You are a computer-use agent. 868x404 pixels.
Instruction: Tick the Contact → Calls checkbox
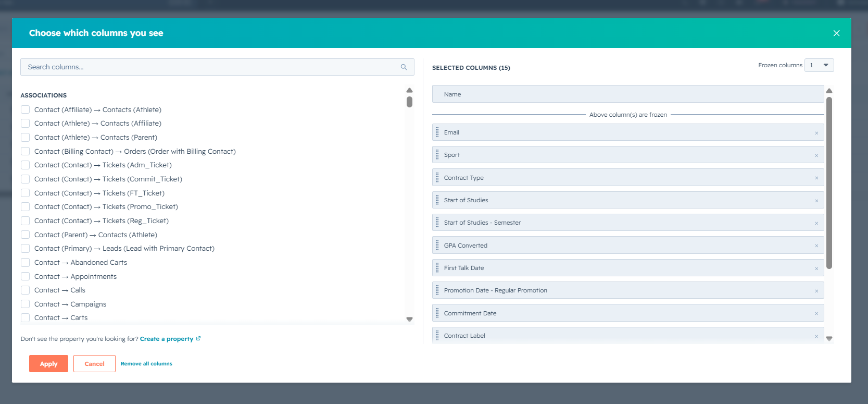(x=25, y=290)
